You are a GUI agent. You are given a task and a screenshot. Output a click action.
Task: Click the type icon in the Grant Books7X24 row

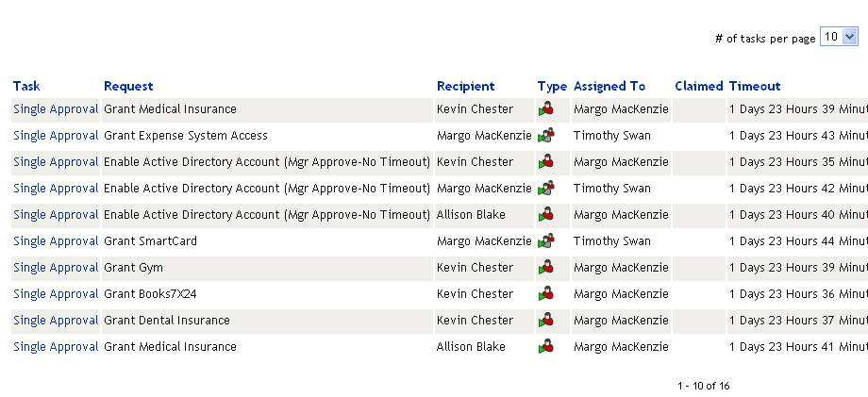[x=545, y=294]
